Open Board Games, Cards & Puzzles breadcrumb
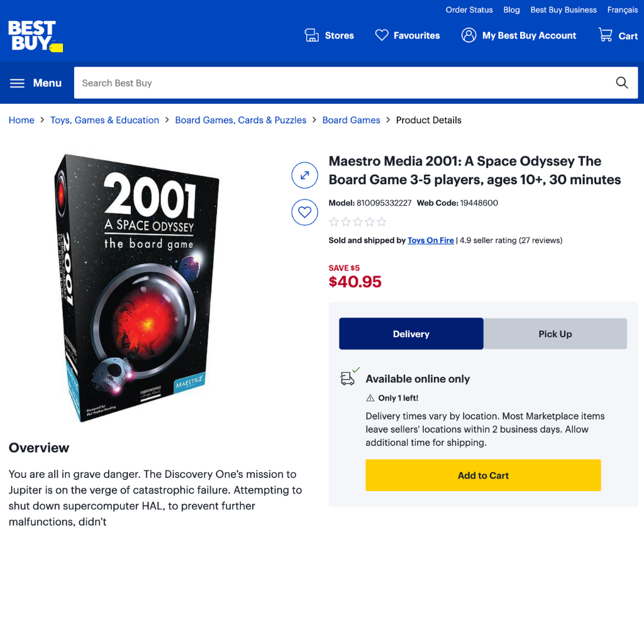 tap(241, 120)
